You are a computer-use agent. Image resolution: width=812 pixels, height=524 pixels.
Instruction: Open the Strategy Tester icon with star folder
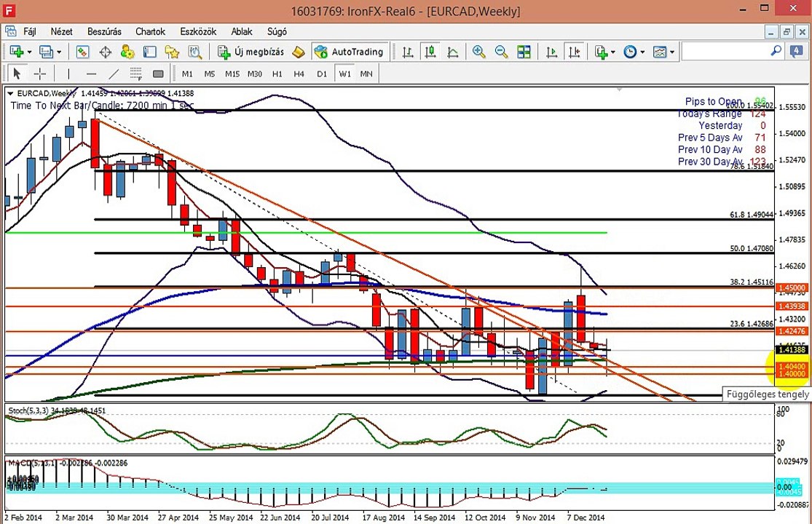pyautogui.click(x=172, y=52)
